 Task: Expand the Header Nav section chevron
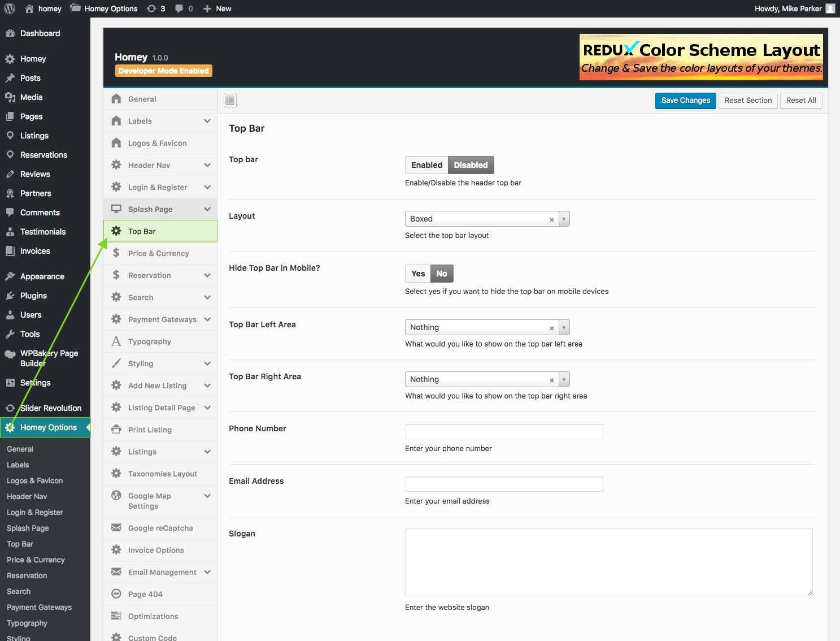coord(207,165)
